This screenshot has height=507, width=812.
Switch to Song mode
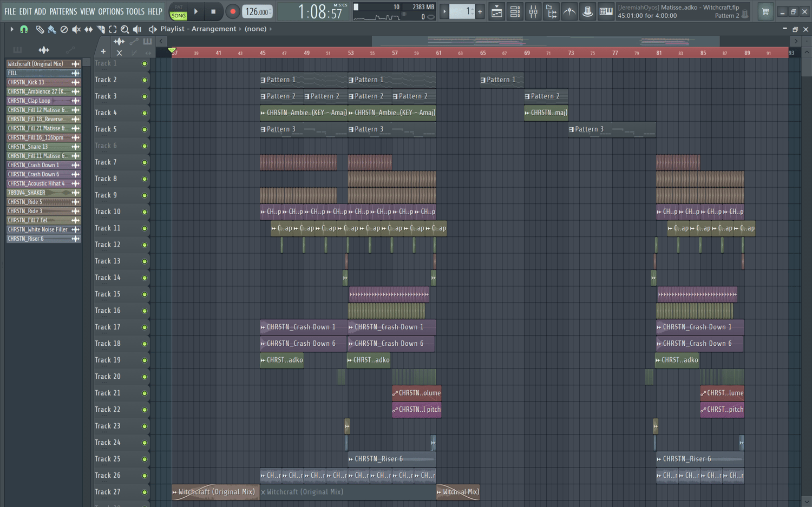click(x=179, y=16)
